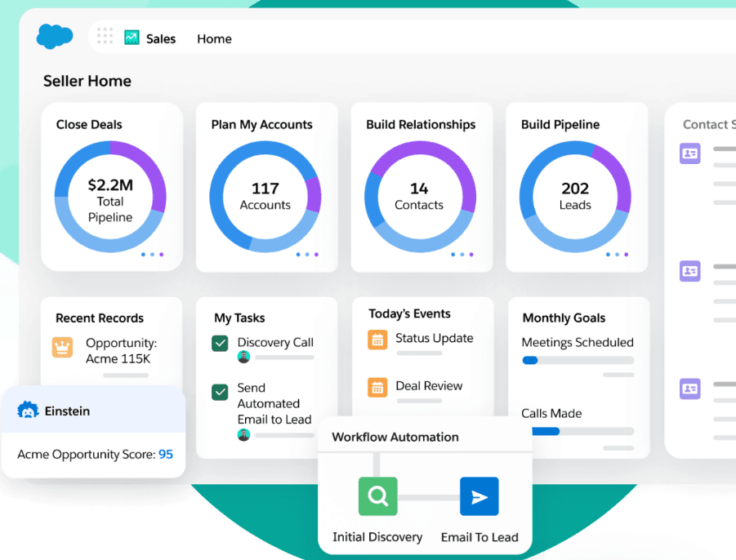Click the Sales app chart icon
Viewport: 736px width, 560px height.
[x=132, y=37]
